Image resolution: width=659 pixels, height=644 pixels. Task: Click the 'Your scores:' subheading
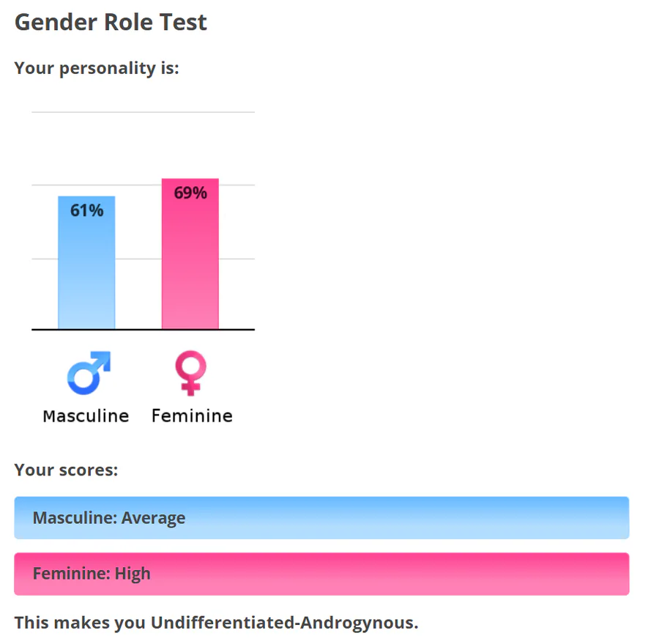tap(67, 470)
